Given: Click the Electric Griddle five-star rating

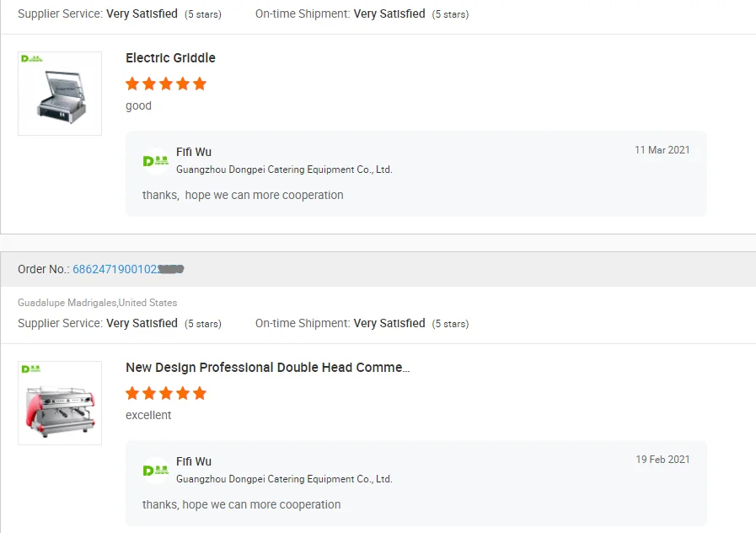Looking at the screenshot, I should point(166,83).
